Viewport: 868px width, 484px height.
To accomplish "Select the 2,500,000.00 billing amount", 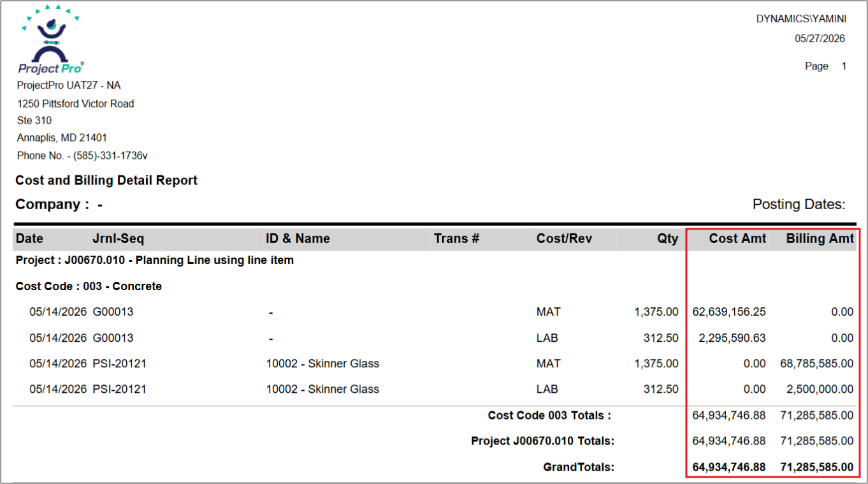I will pos(820,389).
